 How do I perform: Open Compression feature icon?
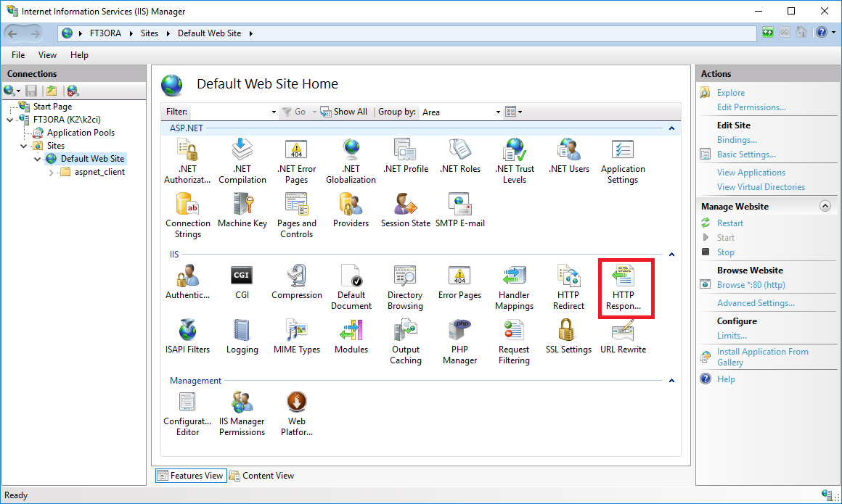pos(296,282)
